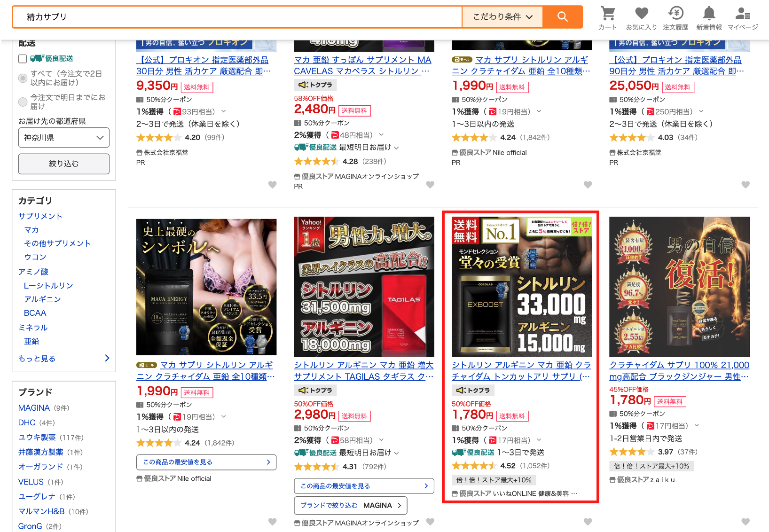
Task: Click the orange search magnifier button
Action: coord(563,17)
